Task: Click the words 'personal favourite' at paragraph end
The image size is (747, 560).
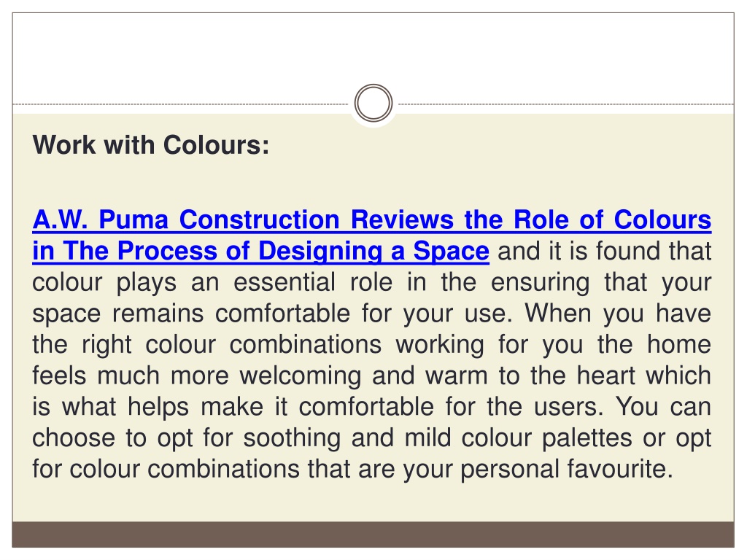Action: (x=566, y=469)
